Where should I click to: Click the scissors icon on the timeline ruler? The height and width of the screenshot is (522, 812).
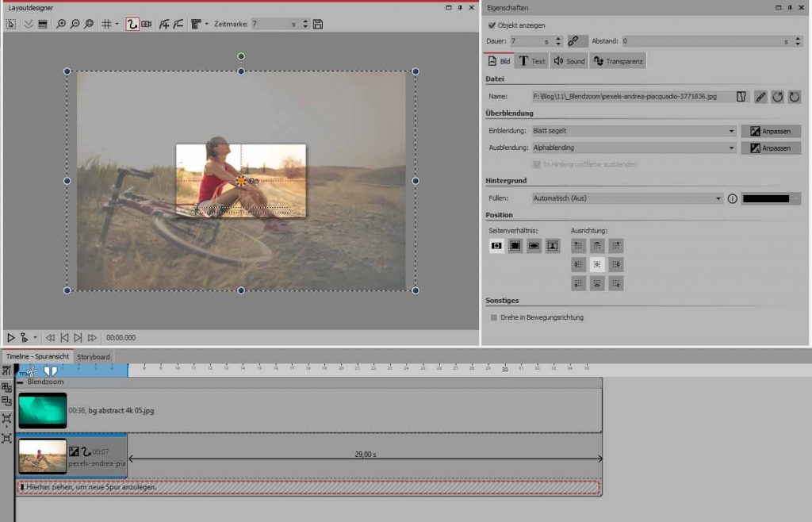[x=32, y=370]
